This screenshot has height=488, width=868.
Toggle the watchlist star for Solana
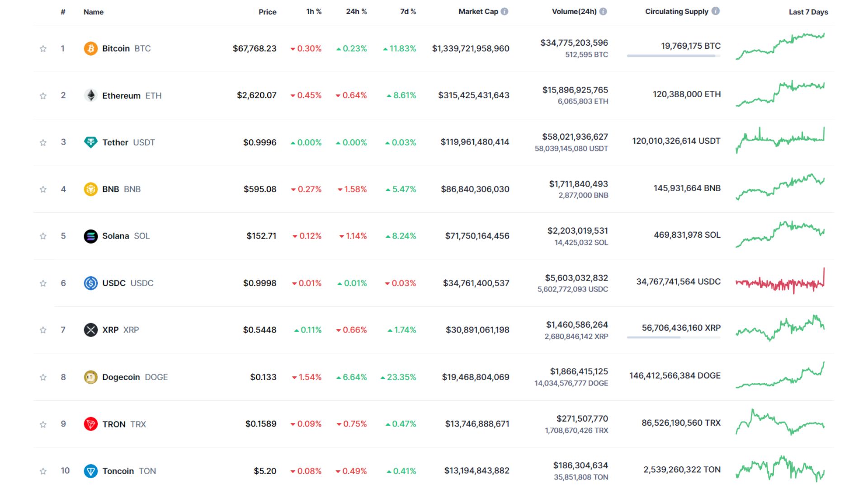pyautogui.click(x=43, y=235)
